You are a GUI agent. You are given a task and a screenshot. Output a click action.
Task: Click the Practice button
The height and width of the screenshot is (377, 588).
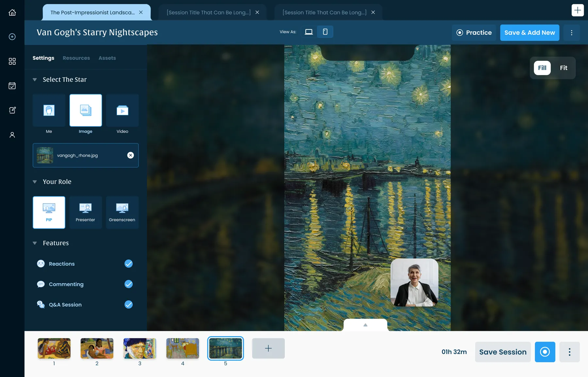coord(474,33)
